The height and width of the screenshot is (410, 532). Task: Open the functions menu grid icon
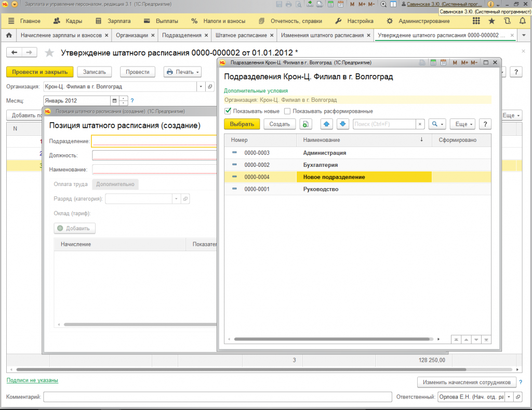pyautogui.click(x=476, y=21)
